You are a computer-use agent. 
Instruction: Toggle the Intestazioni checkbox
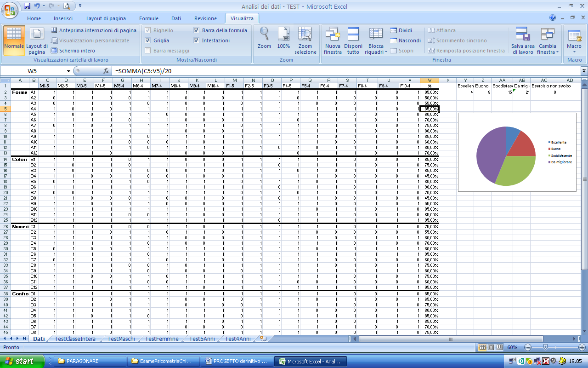click(197, 40)
